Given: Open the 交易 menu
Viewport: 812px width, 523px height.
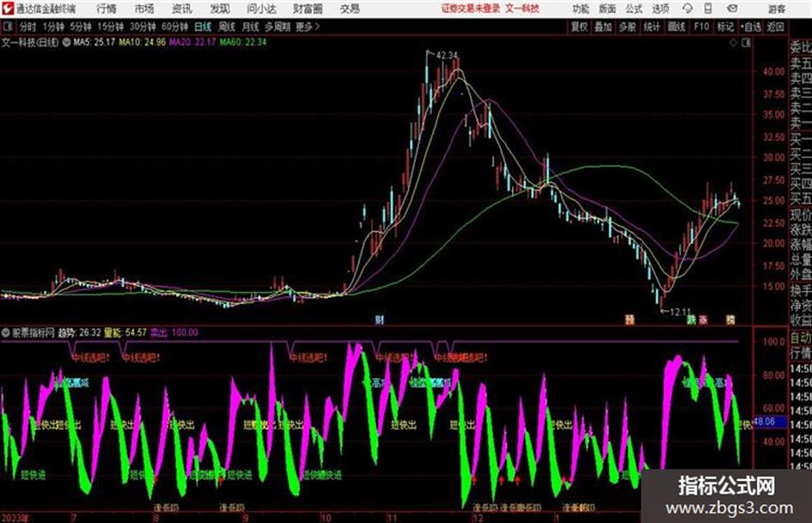Looking at the screenshot, I should tap(350, 9).
